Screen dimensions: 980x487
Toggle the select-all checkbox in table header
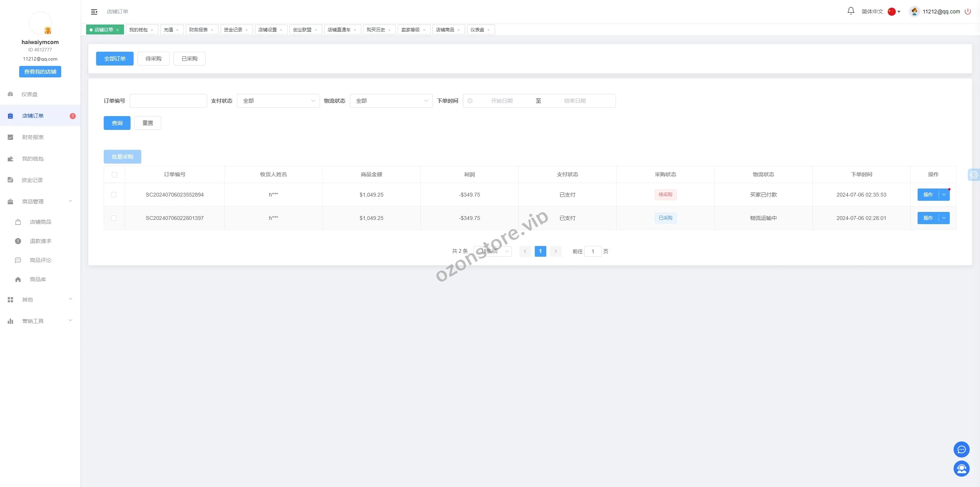pos(114,175)
